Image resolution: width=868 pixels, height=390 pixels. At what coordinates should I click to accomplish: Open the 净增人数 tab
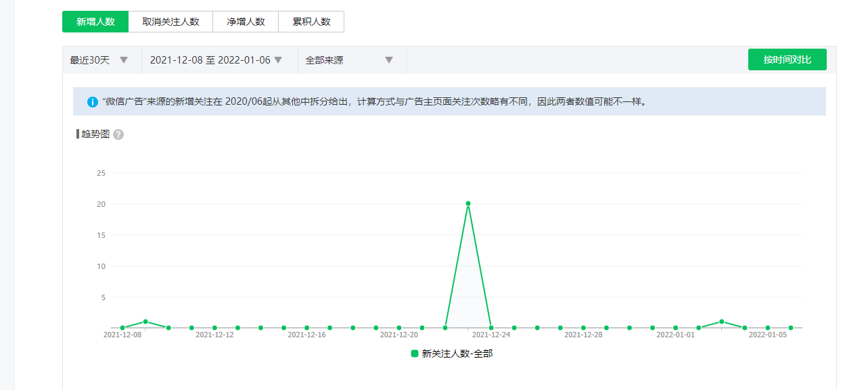tap(246, 22)
